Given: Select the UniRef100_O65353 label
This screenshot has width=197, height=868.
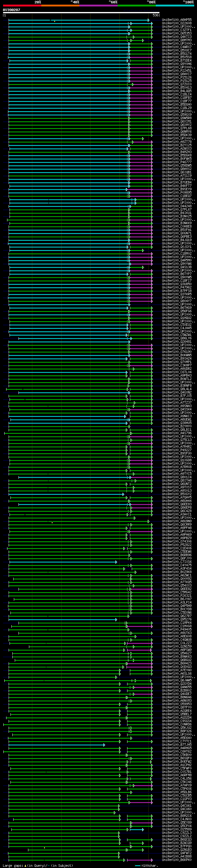Looking at the screenshot, I should [177, 33].
